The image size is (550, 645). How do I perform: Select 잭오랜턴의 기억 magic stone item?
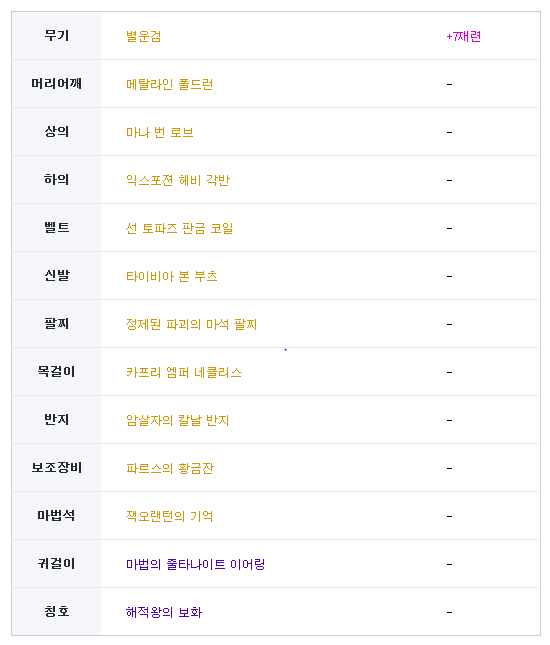[169, 516]
